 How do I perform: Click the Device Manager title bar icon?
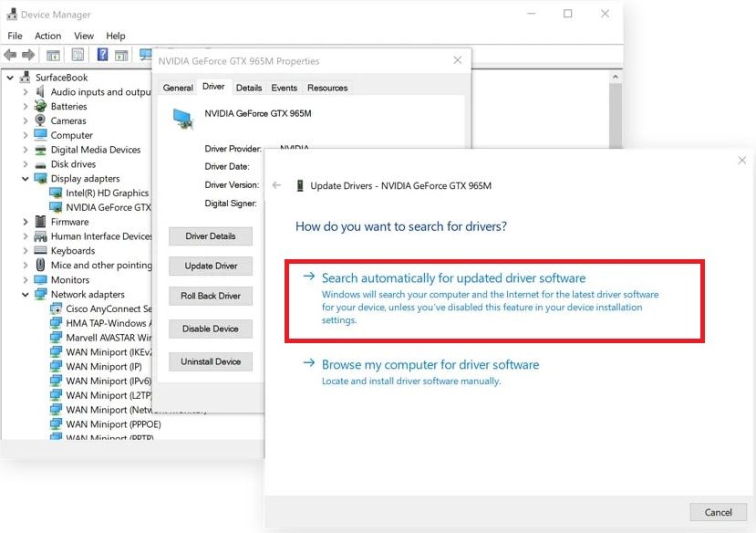pos(12,15)
